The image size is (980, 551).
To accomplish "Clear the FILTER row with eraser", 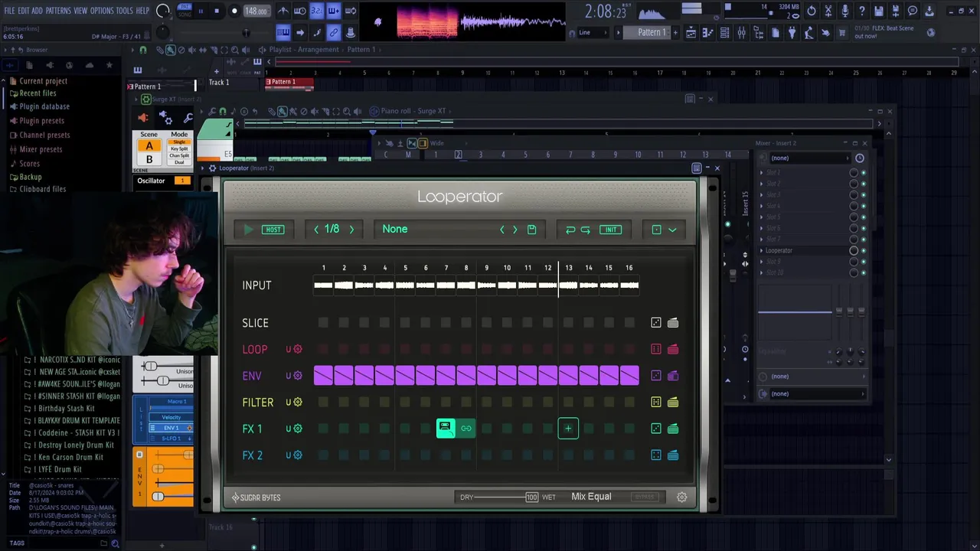I will [x=673, y=403].
